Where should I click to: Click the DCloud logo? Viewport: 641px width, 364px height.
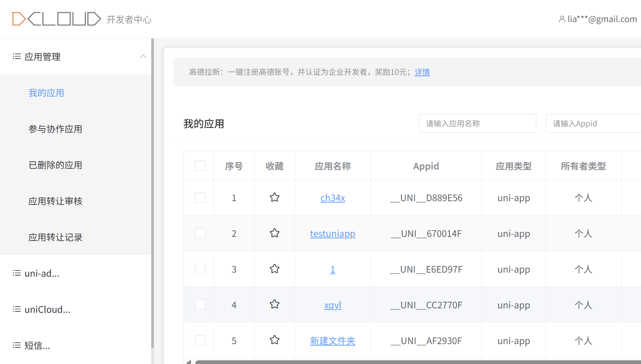click(56, 19)
